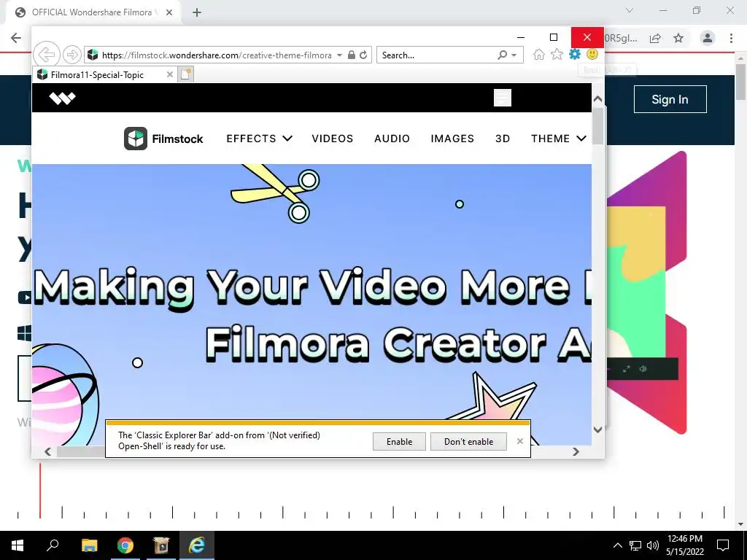The image size is (747, 560).
Task: Dismiss the add-on notification bar
Action: coord(519,441)
